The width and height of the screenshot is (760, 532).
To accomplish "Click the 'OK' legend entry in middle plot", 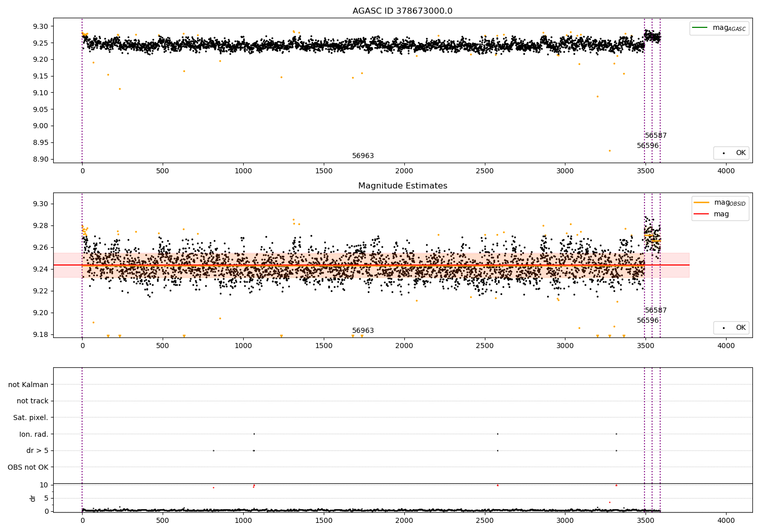I will tap(731, 328).
